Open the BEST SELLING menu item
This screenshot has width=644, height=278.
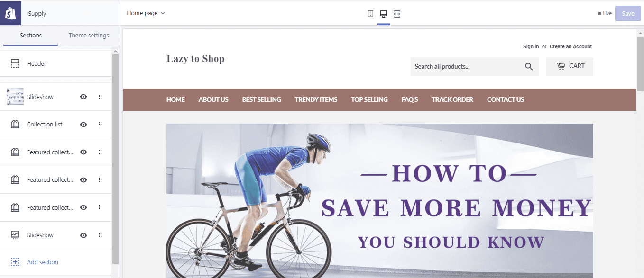[x=261, y=99]
